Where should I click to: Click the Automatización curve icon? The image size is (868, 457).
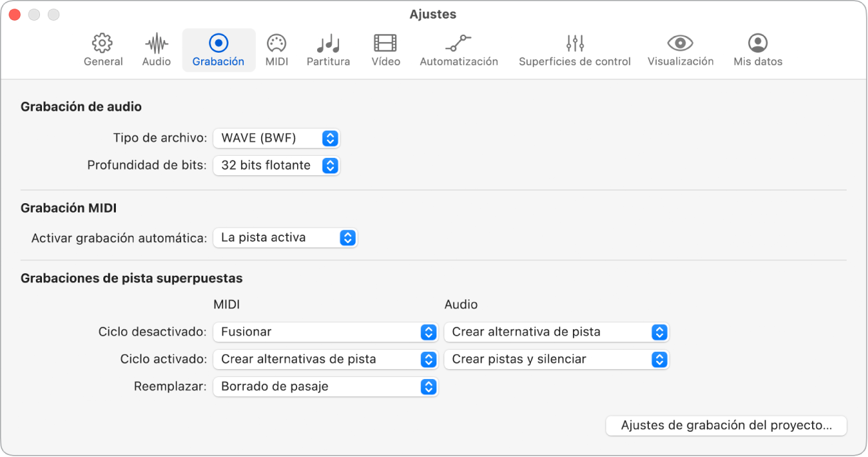tap(458, 44)
